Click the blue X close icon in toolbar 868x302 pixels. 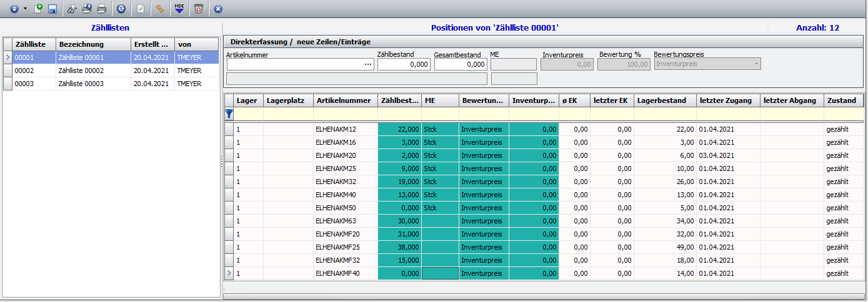click(x=218, y=9)
